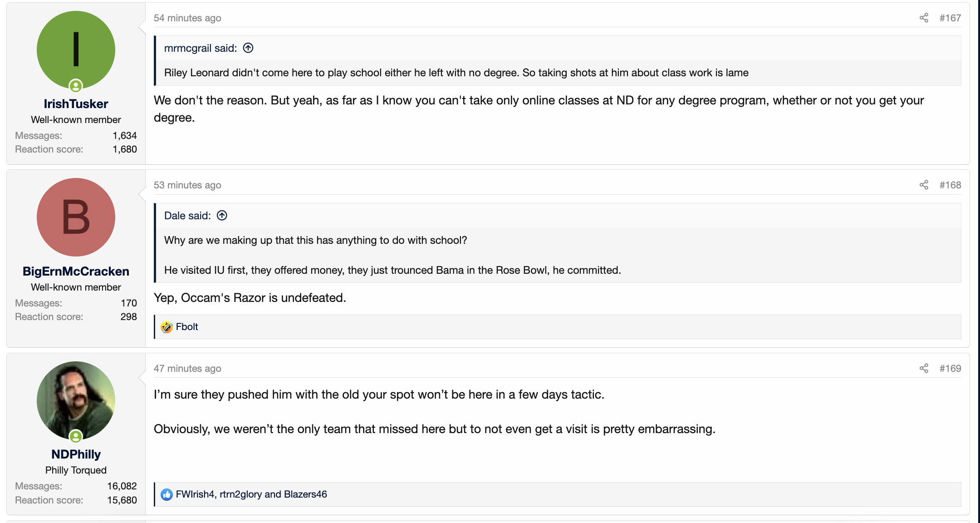Open IrishTusker username profile link
Screen dimensions: 980x523
coord(76,104)
